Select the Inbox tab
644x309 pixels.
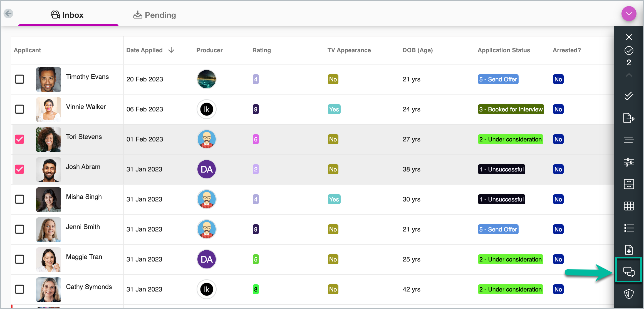coord(67,15)
